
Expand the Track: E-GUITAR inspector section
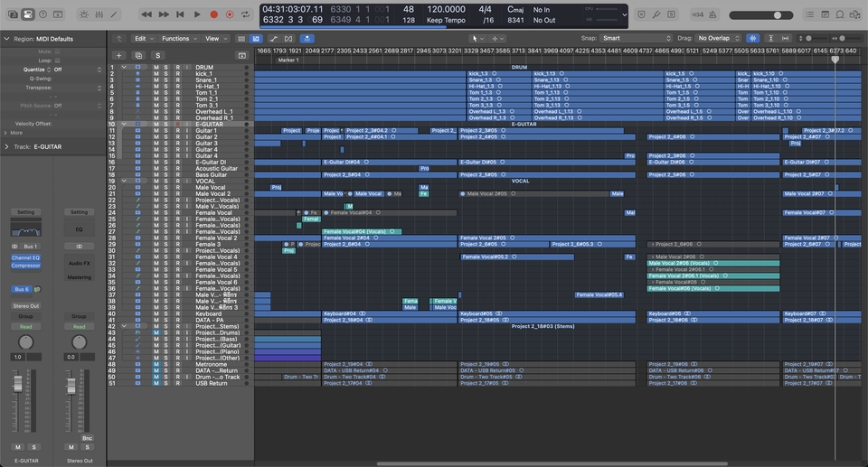pyautogui.click(x=7, y=146)
